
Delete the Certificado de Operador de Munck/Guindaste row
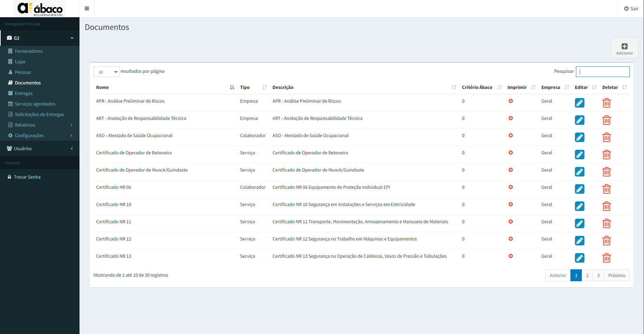pyautogui.click(x=606, y=172)
